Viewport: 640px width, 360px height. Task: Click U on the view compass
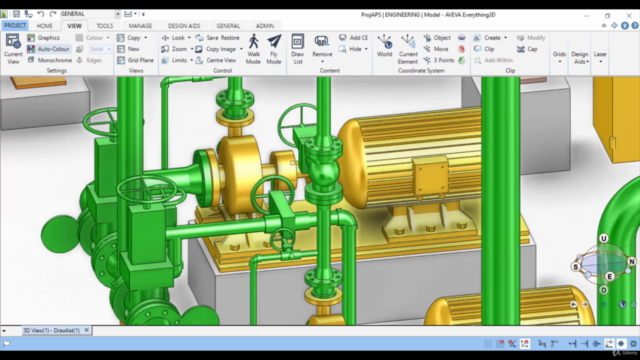[604, 238]
